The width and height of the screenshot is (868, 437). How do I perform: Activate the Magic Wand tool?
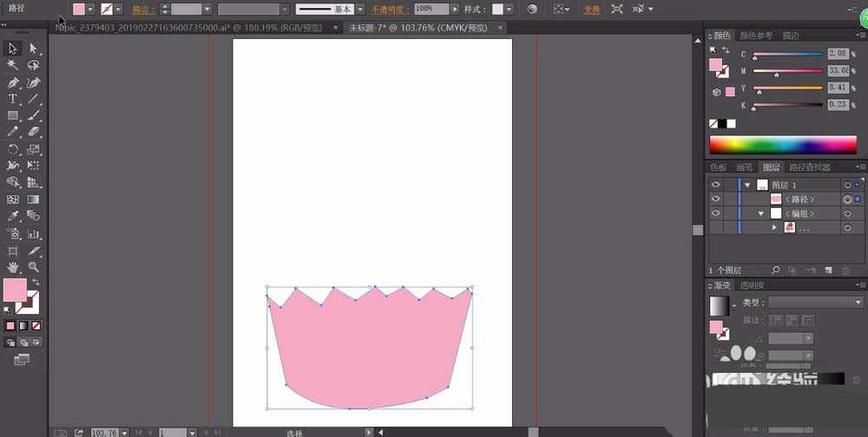(13, 65)
